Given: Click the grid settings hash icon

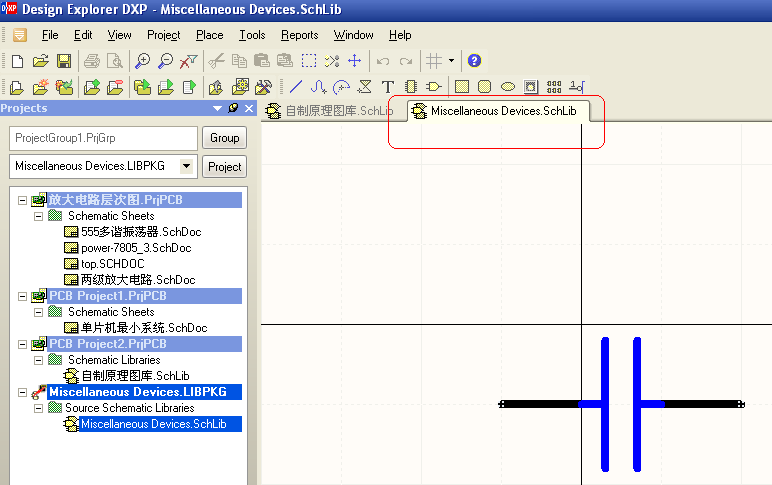Looking at the screenshot, I should coord(434,61).
